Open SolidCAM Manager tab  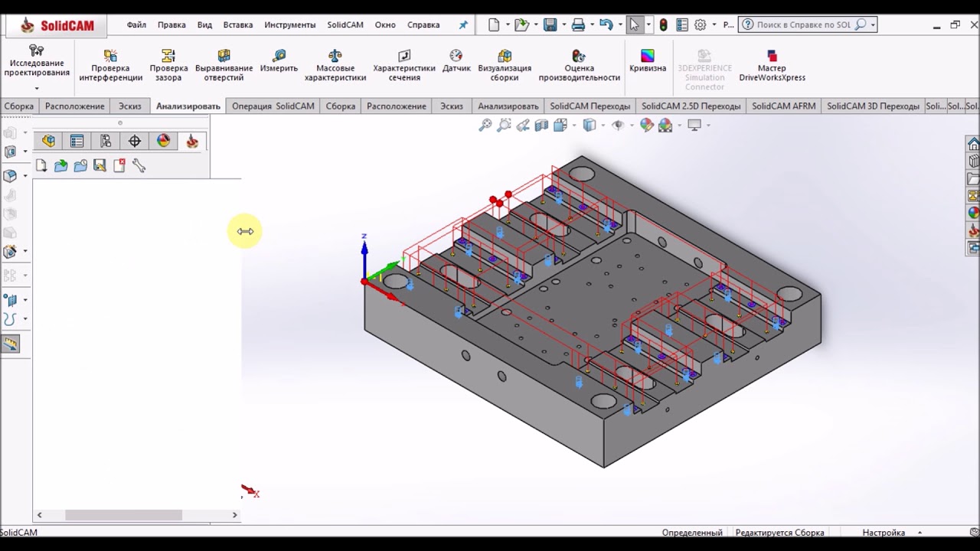point(192,141)
